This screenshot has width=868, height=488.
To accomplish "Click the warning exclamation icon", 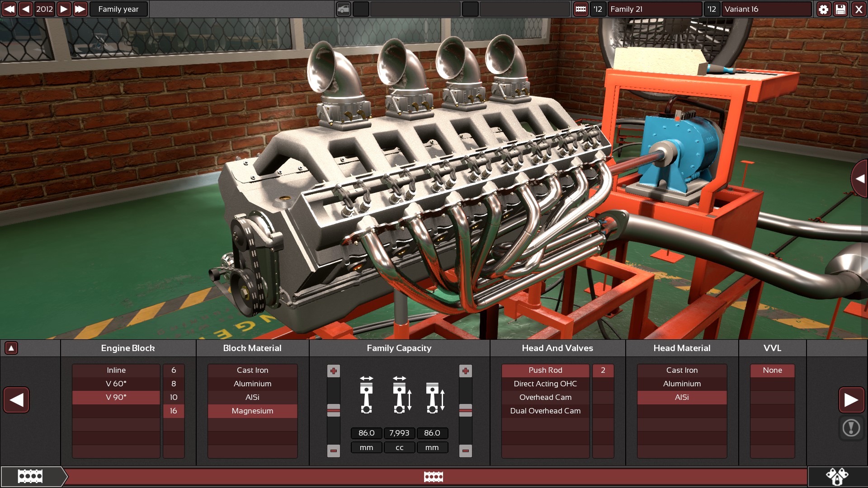I will click(851, 427).
